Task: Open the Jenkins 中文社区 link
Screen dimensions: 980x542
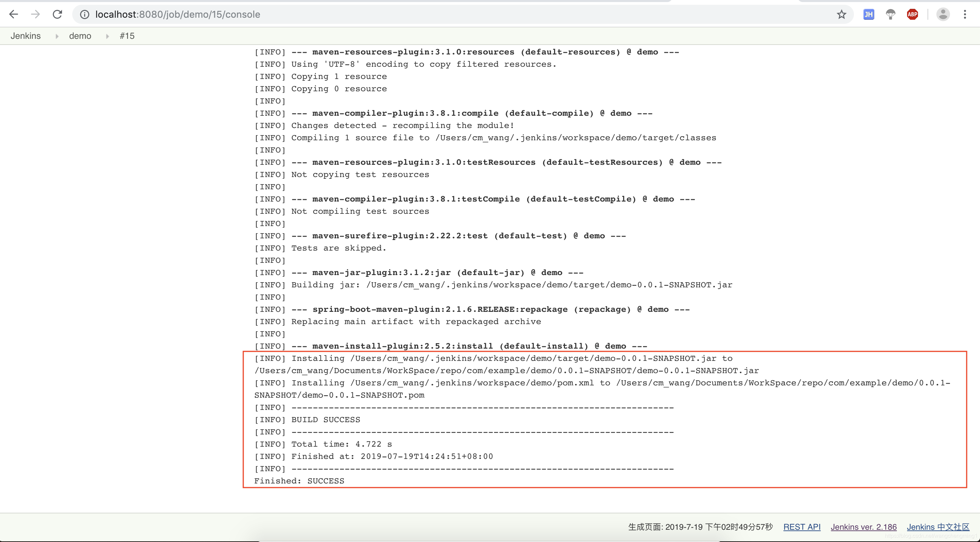Action: [938, 527]
